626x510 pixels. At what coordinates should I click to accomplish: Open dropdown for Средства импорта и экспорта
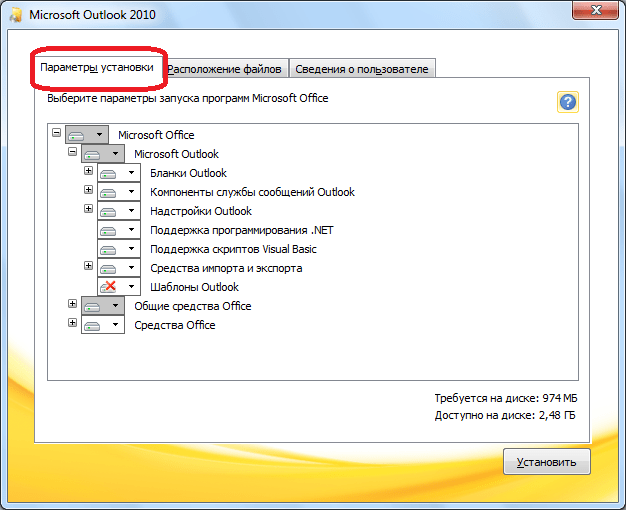pyautogui.click(x=119, y=268)
